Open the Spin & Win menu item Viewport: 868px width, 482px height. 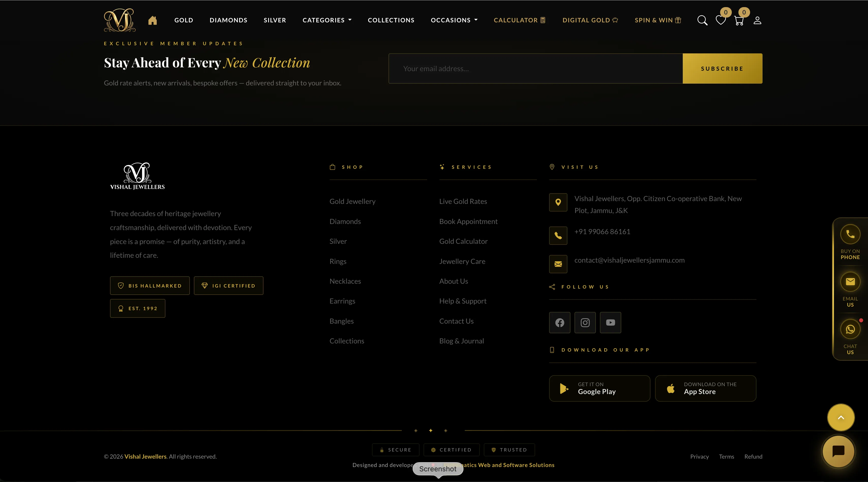pos(658,20)
